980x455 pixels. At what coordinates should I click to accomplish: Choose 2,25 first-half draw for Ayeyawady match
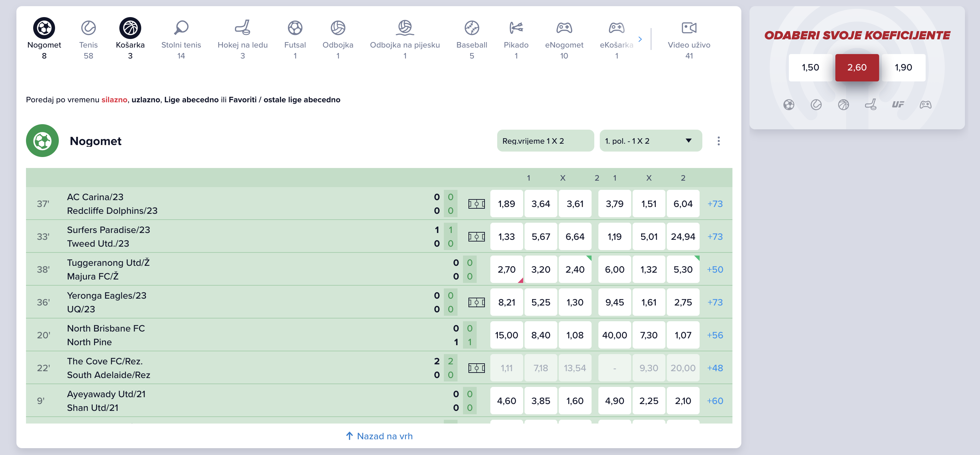[649, 401]
